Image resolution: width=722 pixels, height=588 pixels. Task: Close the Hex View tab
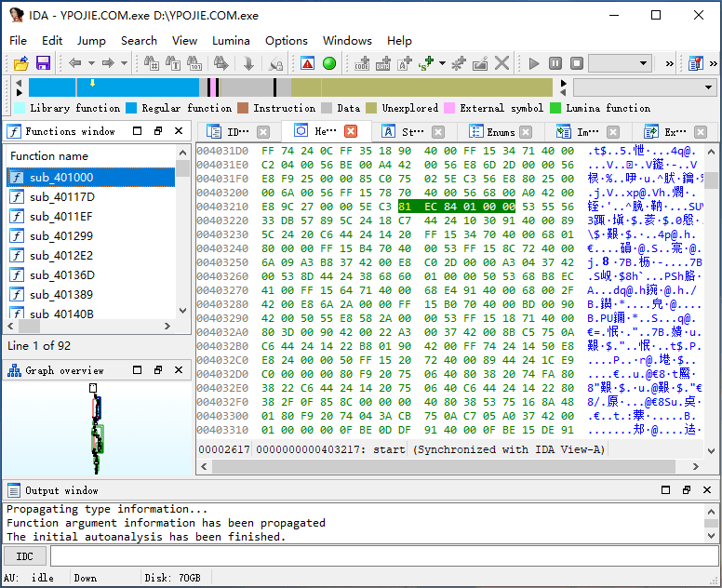click(351, 131)
